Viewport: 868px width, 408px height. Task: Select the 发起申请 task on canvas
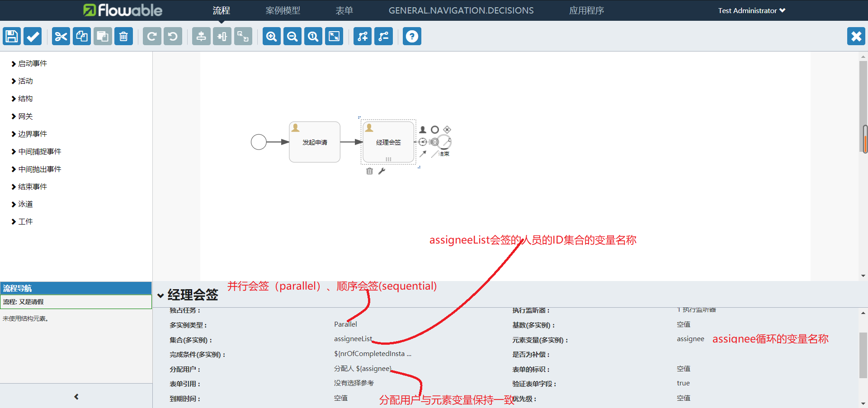[x=315, y=142]
